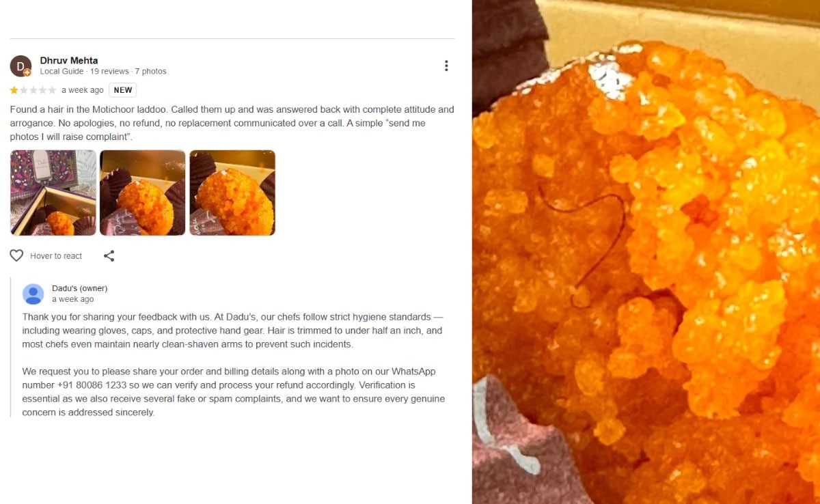Click the enlarged laddoo photo at right
820x504 pixels.
coord(646,252)
